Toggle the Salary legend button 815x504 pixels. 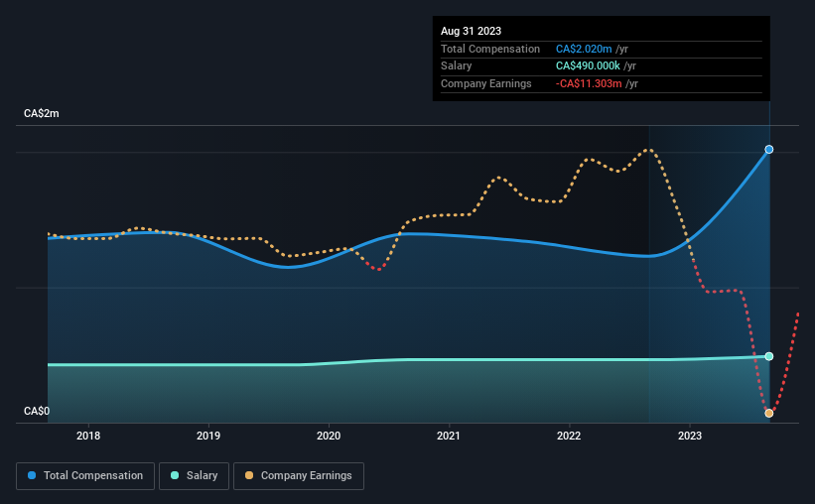click(x=194, y=476)
